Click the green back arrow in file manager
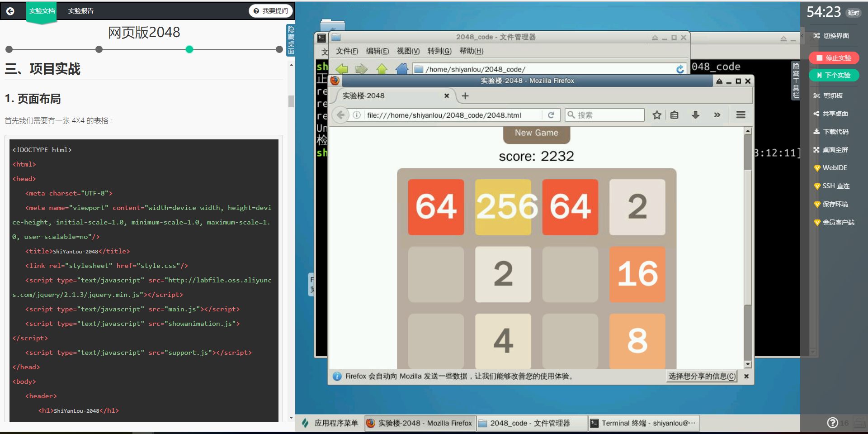 point(342,69)
